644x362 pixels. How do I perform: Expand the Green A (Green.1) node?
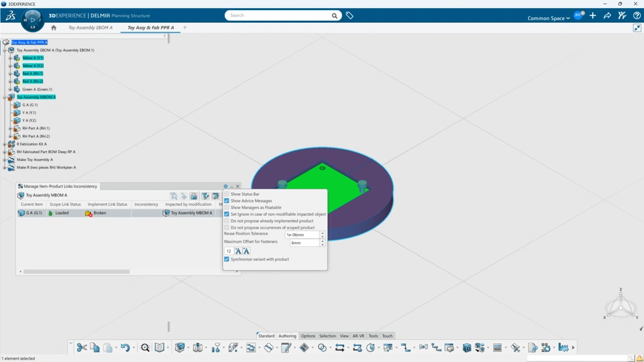10,89
